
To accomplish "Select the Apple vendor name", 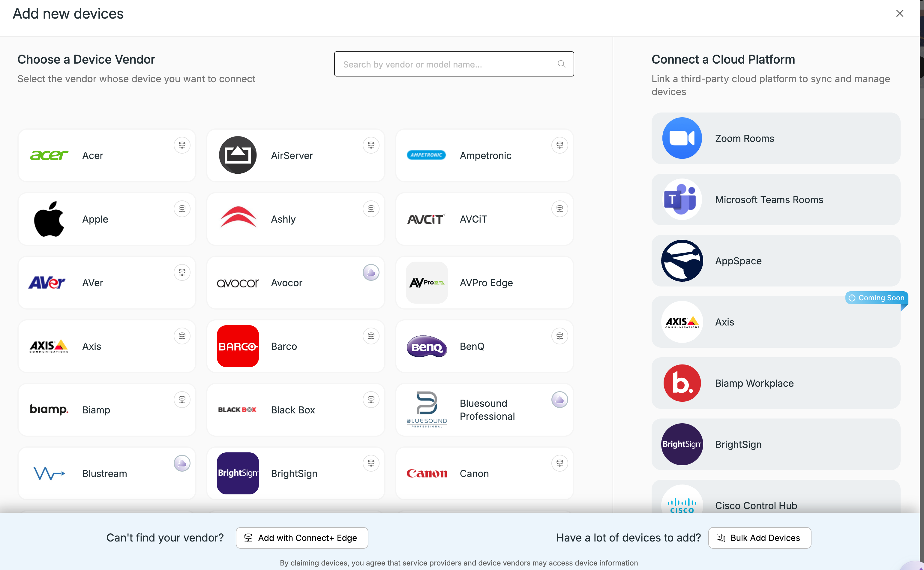I will click(x=95, y=219).
